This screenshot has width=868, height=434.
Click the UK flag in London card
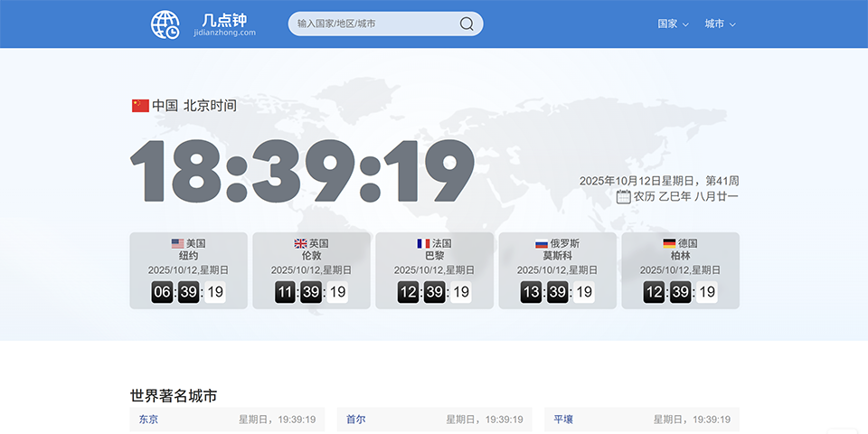coord(300,243)
